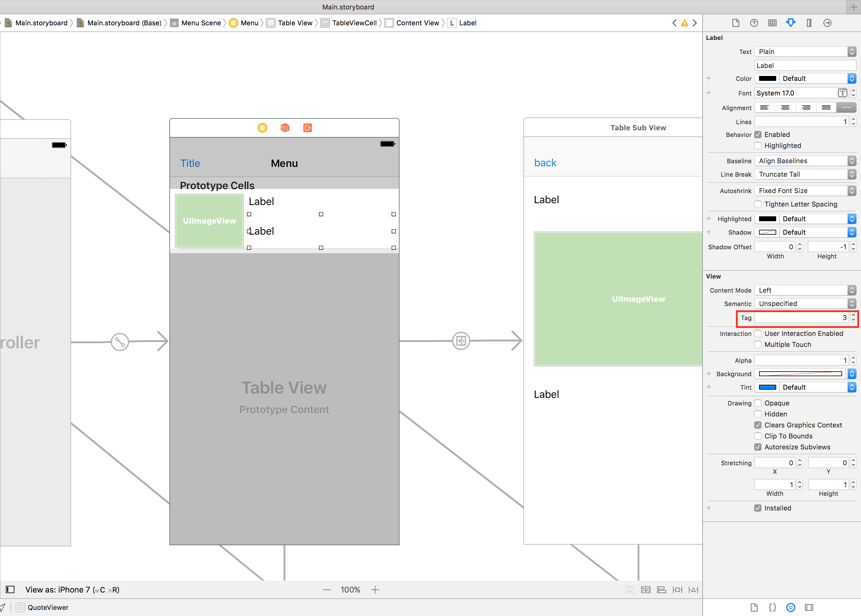Click the back button in Table Sub View
This screenshot has width=861, height=616.
point(545,163)
